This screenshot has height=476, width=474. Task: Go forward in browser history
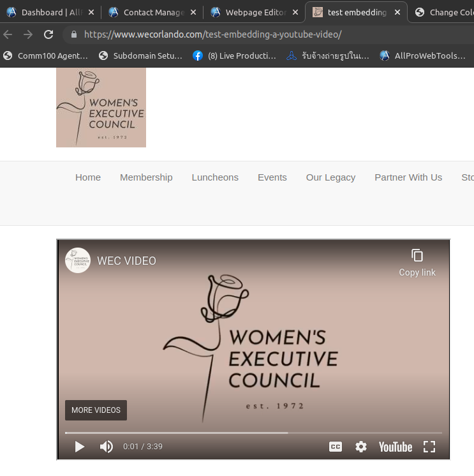[x=28, y=34]
